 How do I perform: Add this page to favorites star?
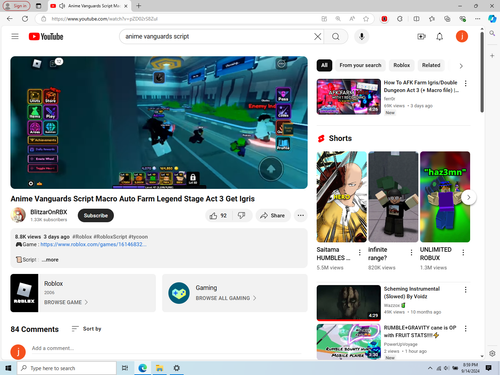[x=366, y=19]
